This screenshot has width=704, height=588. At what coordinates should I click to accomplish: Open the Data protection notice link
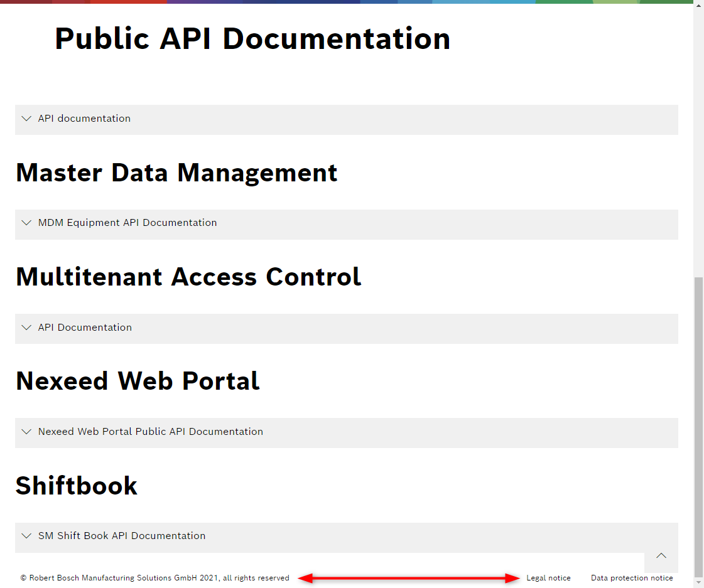tap(632, 578)
